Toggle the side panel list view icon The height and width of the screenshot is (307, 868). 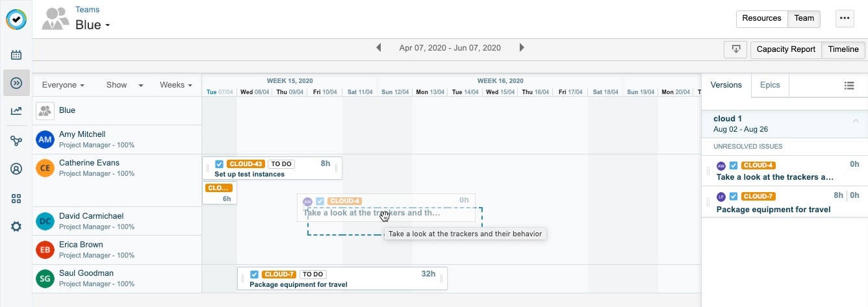tap(849, 85)
